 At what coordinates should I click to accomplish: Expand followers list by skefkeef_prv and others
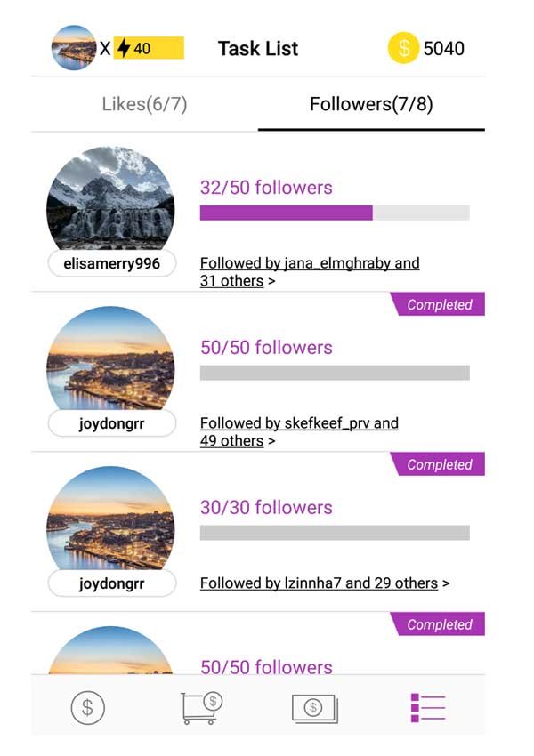coord(299,432)
